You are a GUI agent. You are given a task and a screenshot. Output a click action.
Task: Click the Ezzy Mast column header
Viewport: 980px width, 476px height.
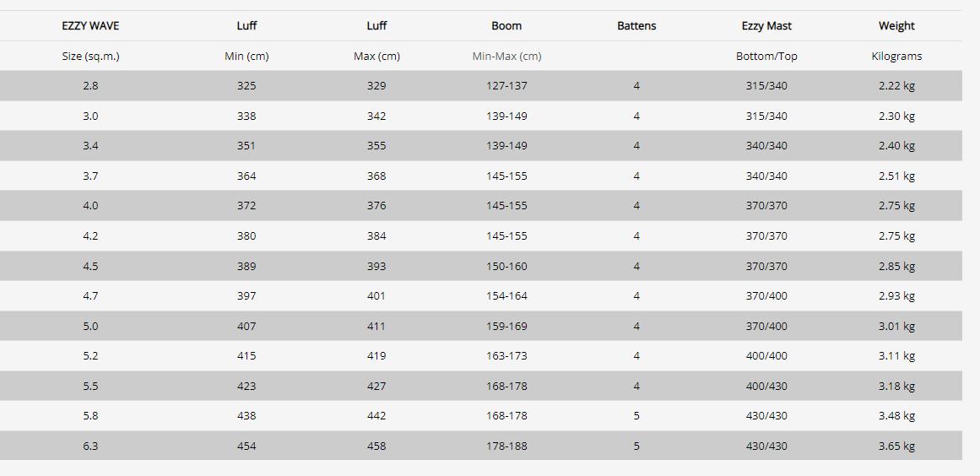(766, 25)
